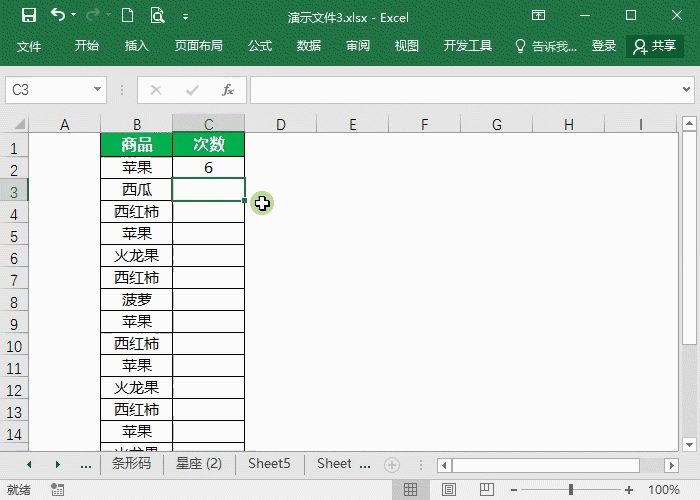Select the 西红柿 cell in row 4
This screenshot has width=700, height=500.
click(x=137, y=212)
